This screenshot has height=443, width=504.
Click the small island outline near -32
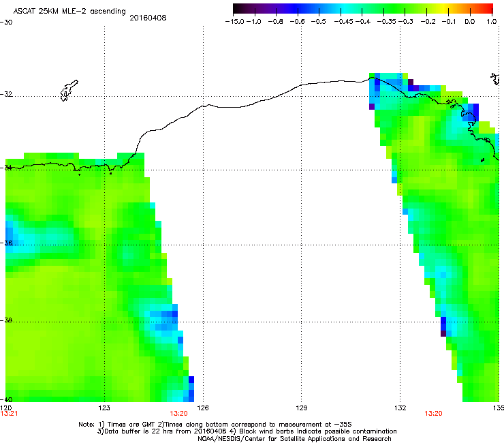coord(69,91)
